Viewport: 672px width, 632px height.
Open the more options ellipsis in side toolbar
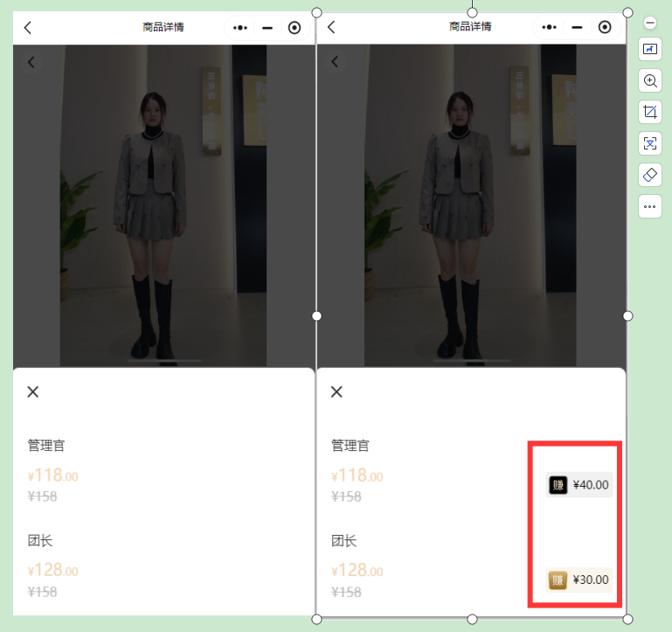point(649,207)
